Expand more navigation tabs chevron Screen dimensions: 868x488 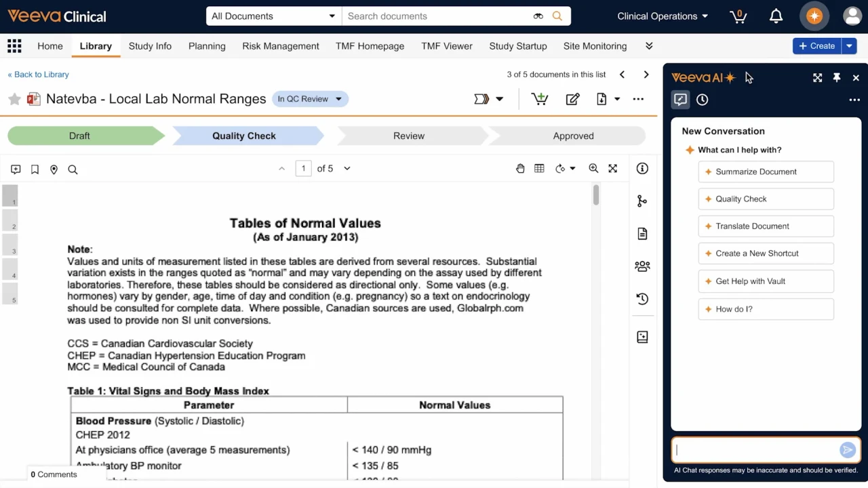point(649,46)
